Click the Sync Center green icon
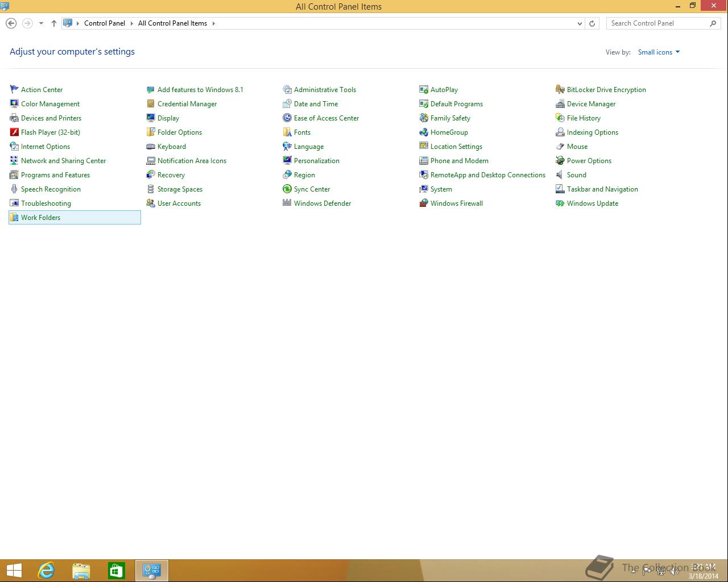The width and height of the screenshot is (728, 582). point(287,189)
